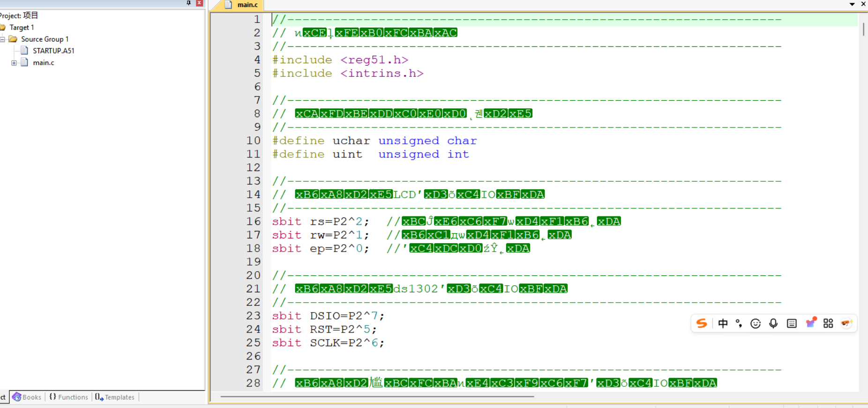Click on 'sbit RST=P2^5;' statement
868x408 pixels.
click(324, 330)
